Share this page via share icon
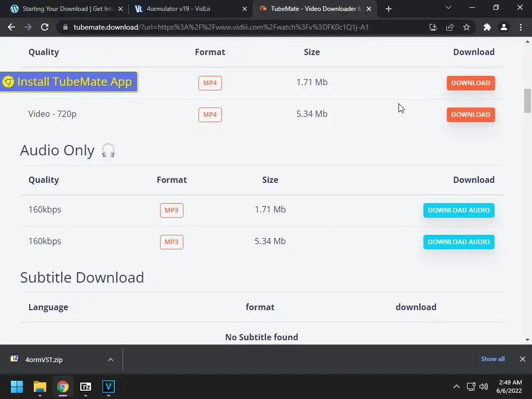This screenshot has height=399, width=532. pyautogui.click(x=450, y=27)
